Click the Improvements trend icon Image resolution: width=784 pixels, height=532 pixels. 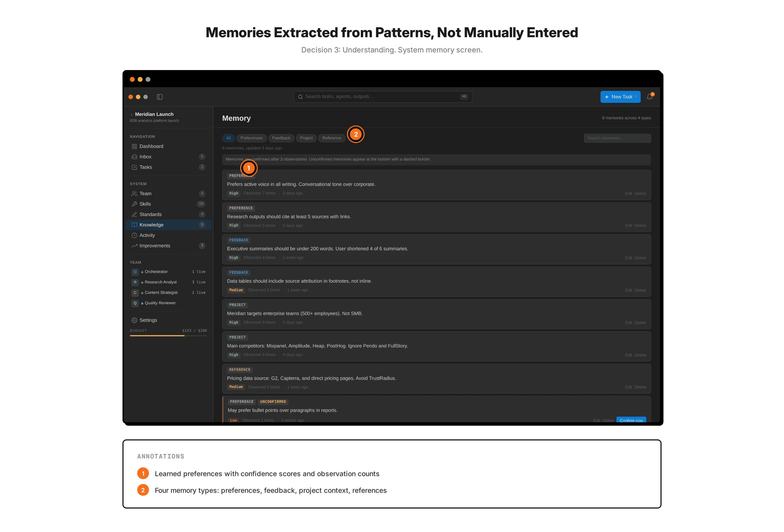coord(134,246)
